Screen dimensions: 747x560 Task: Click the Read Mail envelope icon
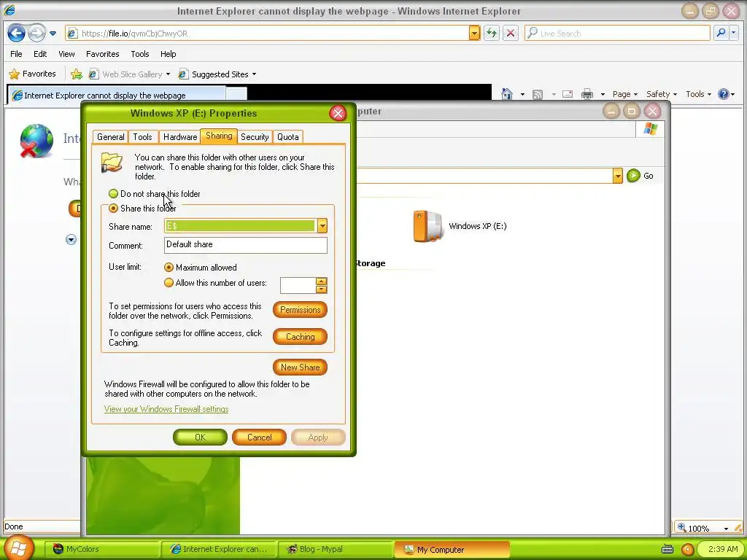pos(568,94)
